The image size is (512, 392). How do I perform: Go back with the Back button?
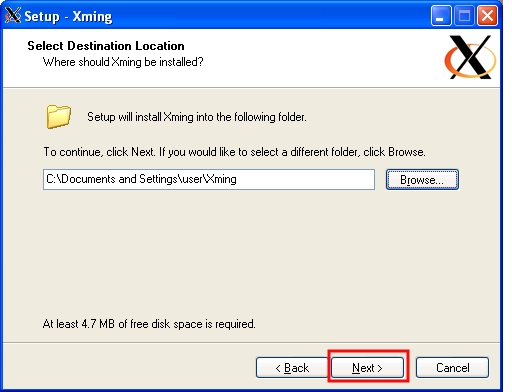coord(292,368)
